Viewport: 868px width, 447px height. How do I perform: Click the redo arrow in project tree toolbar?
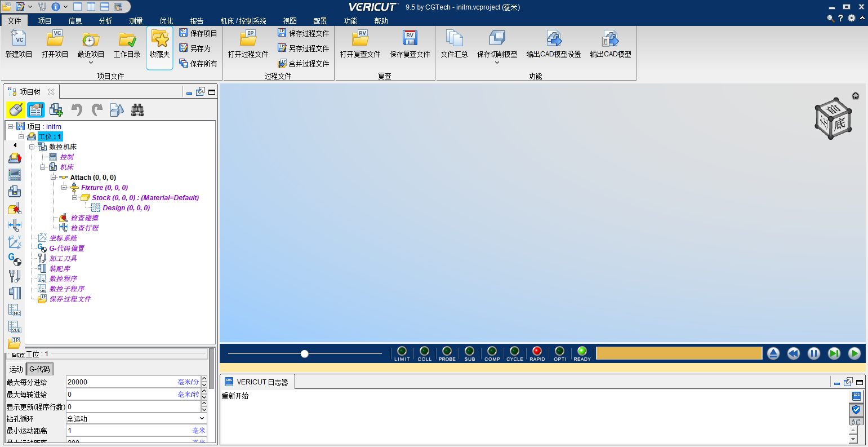tap(97, 110)
